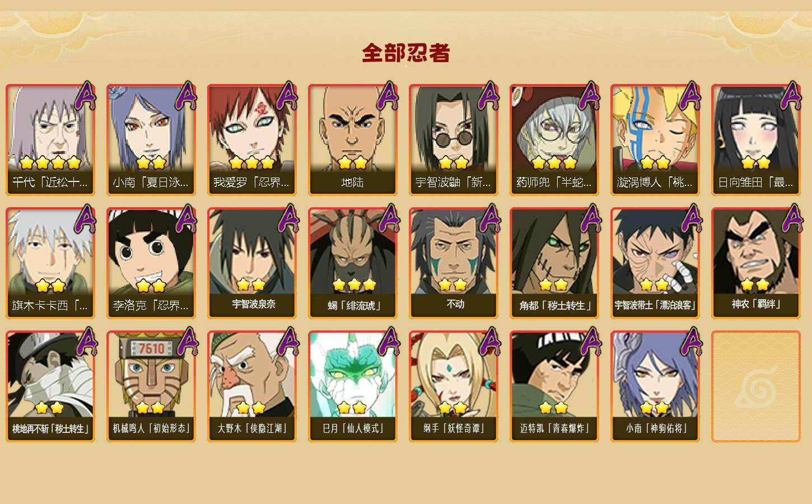Select the 蝎「绯流琥」 ninja card
Viewport: 812px width, 504px height.
point(352,263)
